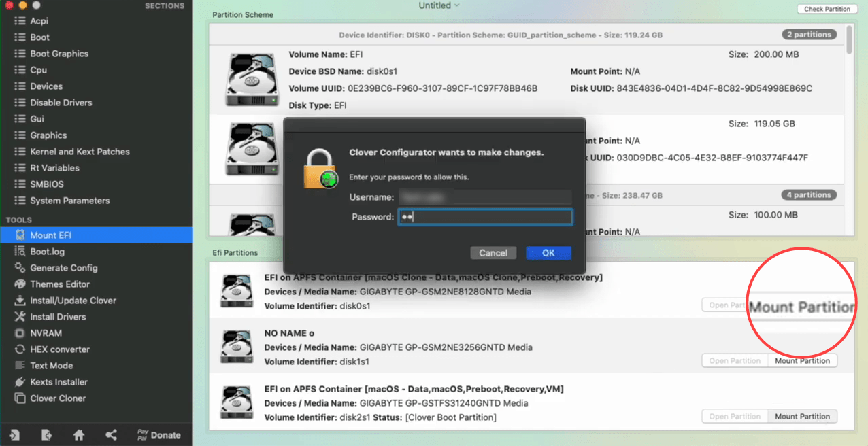Select the Rt Variables section
868x446 pixels.
(x=96, y=168)
